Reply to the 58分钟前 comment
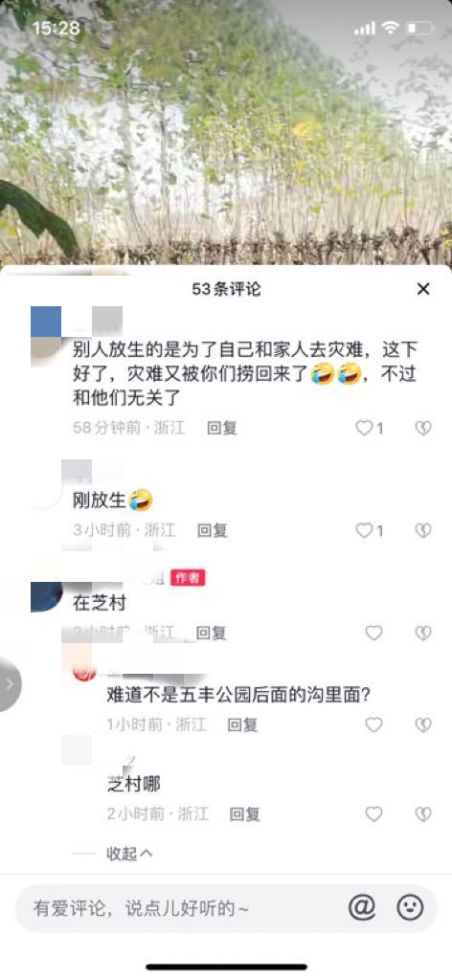 [222, 428]
